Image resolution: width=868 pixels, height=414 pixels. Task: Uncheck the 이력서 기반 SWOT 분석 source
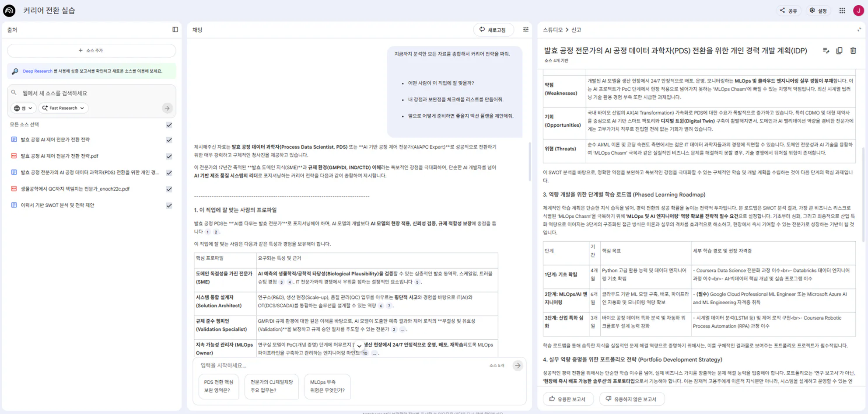coord(169,205)
